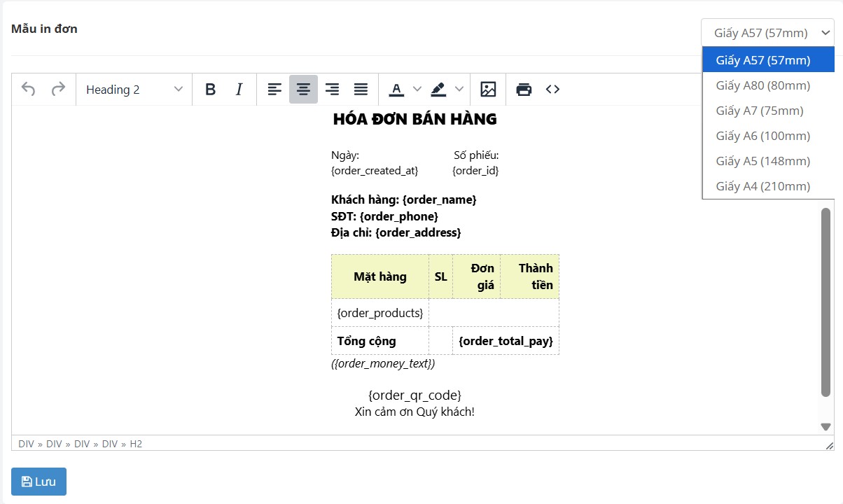Toggle italic formatting

(x=239, y=90)
